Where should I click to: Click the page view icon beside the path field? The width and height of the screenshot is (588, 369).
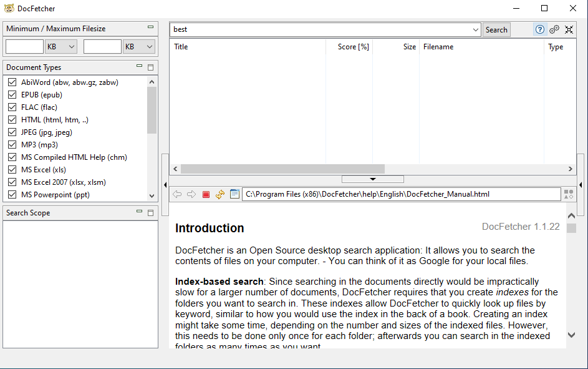234,194
